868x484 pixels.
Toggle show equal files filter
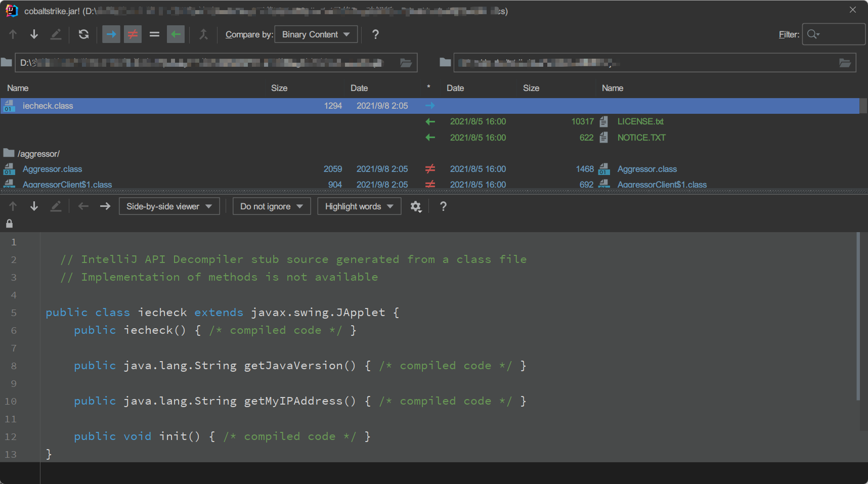point(154,34)
